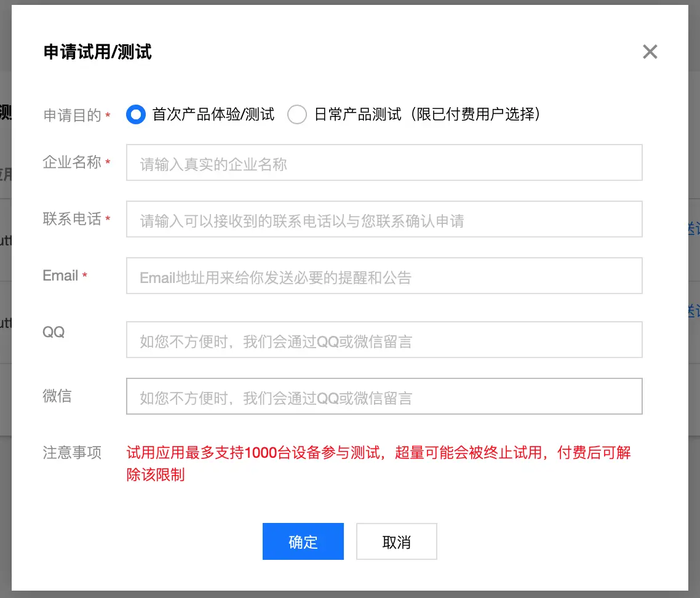700x598 pixels.
Task: Focus the 微信 WeChat input field
Action: tap(384, 396)
